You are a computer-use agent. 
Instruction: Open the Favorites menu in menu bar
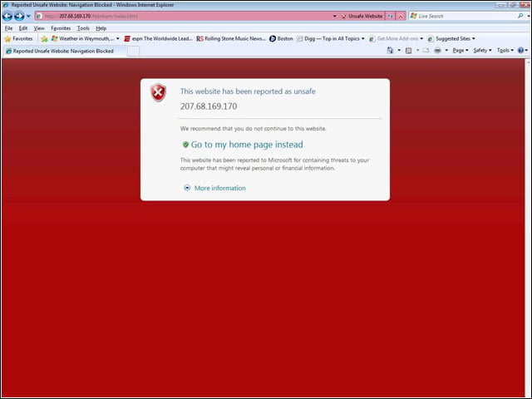pyautogui.click(x=61, y=28)
